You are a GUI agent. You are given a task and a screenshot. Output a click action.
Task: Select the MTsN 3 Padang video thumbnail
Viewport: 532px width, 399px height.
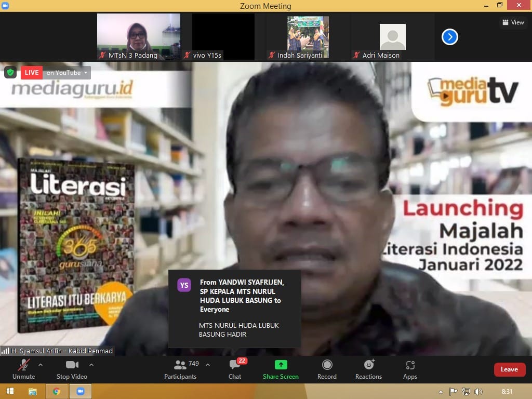[x=138, y=36]
